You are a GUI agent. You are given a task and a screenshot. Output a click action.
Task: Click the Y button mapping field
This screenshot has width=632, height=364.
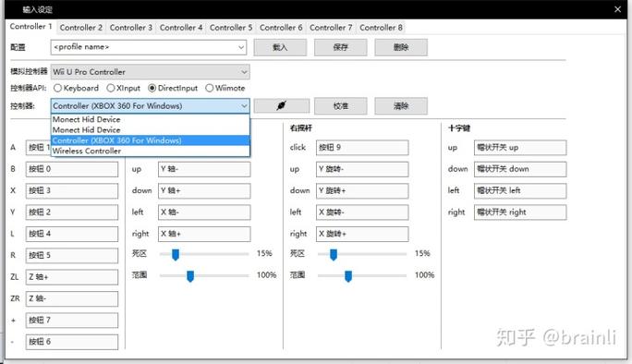coord(72,212)
